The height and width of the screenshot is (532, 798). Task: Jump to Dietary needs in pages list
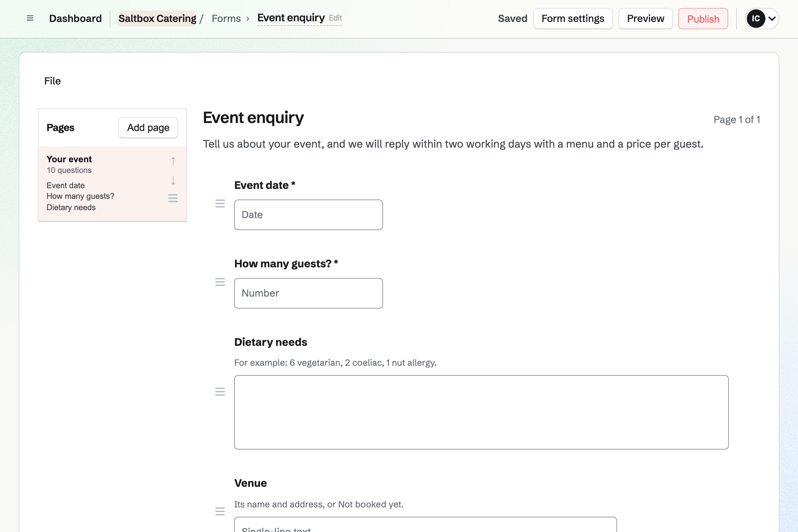(71, 207)
